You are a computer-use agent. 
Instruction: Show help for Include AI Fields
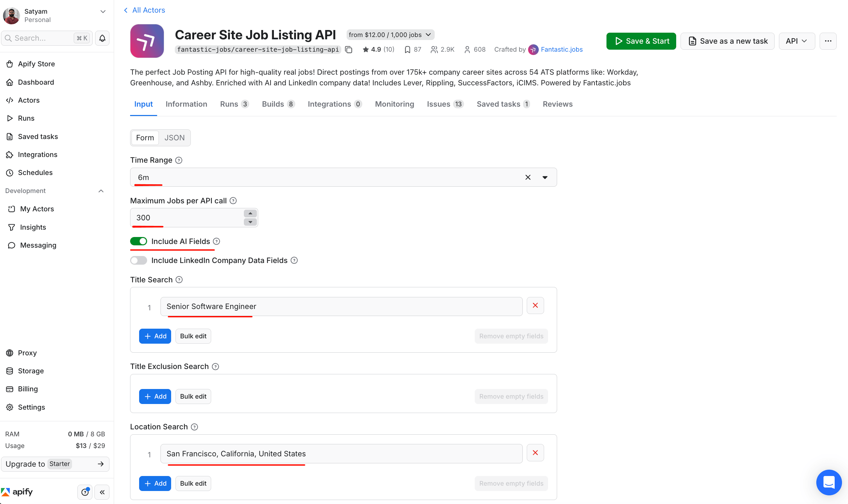217,241
